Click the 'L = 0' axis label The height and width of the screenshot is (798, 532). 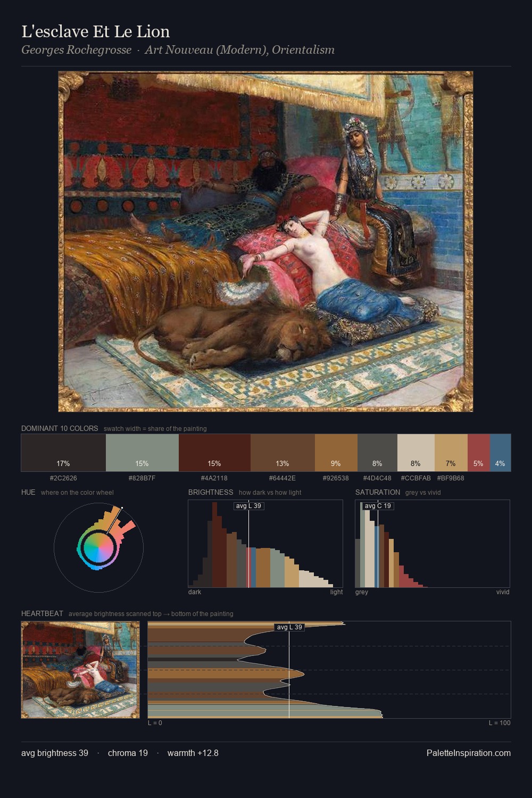coord(155,723)
